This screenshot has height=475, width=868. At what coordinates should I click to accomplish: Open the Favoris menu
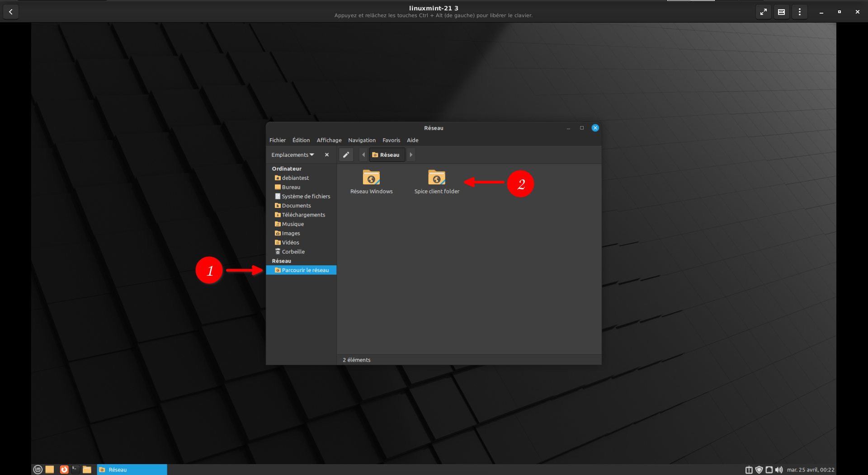tap(391, 140)
